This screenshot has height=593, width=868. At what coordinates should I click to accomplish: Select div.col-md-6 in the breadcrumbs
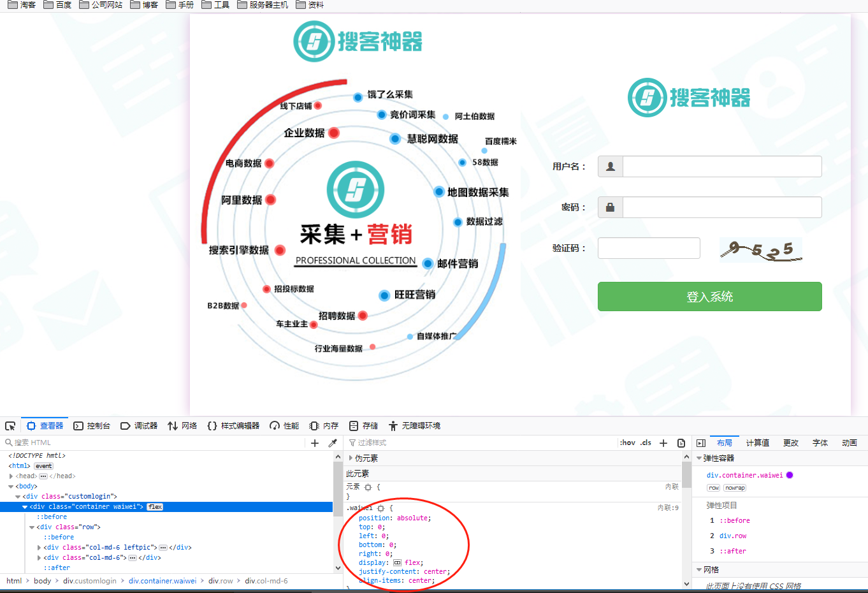pos(266,581)
